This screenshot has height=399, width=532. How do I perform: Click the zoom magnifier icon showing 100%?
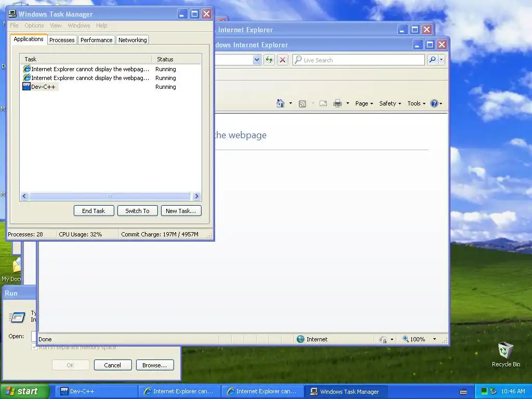[x=405, y=339]
